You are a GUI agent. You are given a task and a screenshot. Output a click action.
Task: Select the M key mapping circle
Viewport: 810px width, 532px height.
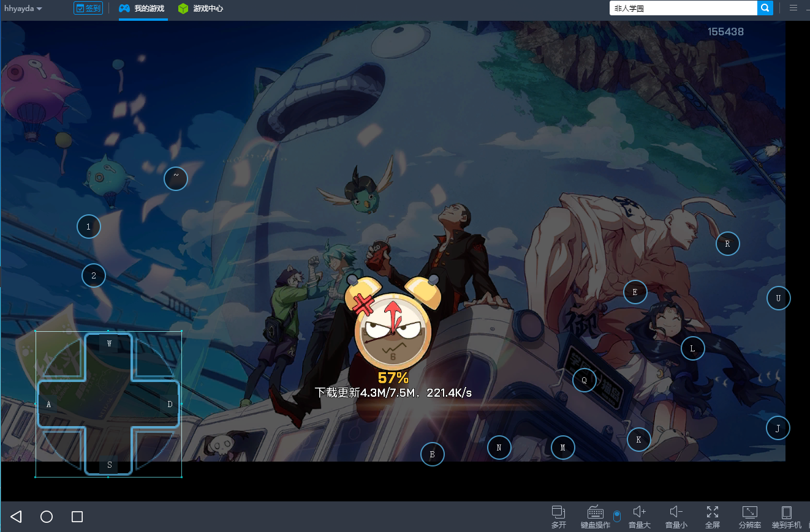(x=563, y=448)
